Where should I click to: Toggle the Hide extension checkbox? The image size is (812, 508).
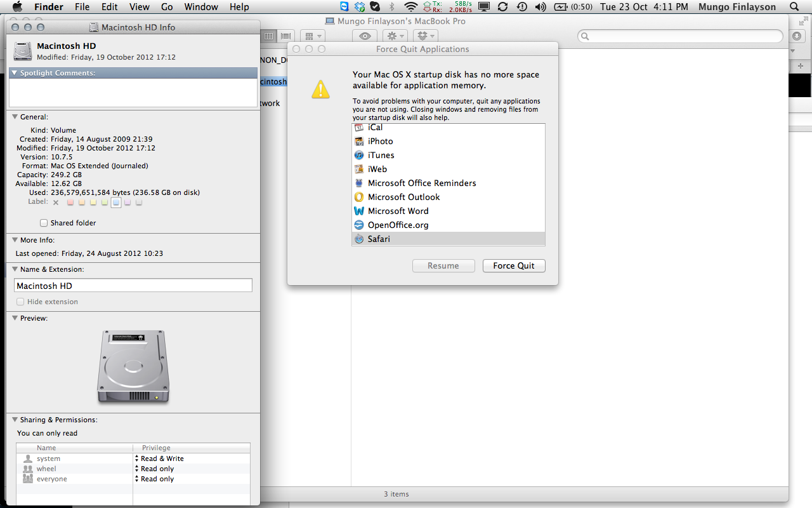click(x=20, y=302)
